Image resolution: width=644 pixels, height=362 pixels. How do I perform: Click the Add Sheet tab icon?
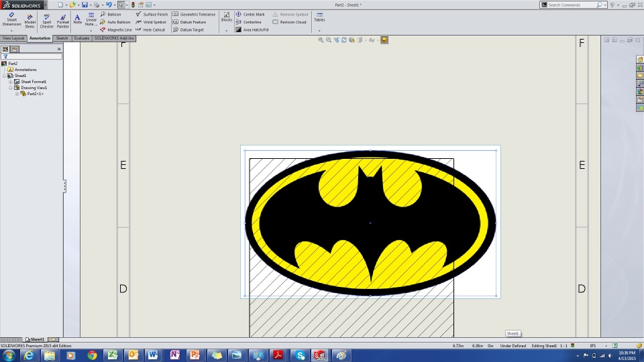53,339
